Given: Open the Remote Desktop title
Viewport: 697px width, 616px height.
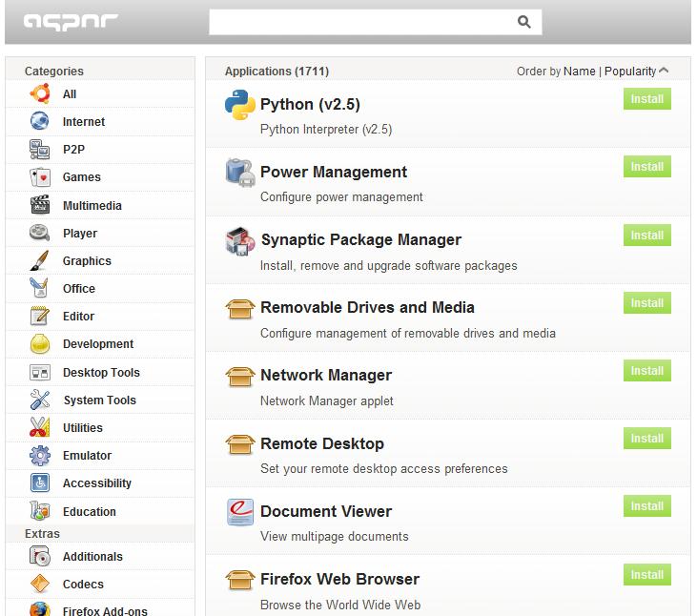Looking at the screenshot, I should point(322,443).
